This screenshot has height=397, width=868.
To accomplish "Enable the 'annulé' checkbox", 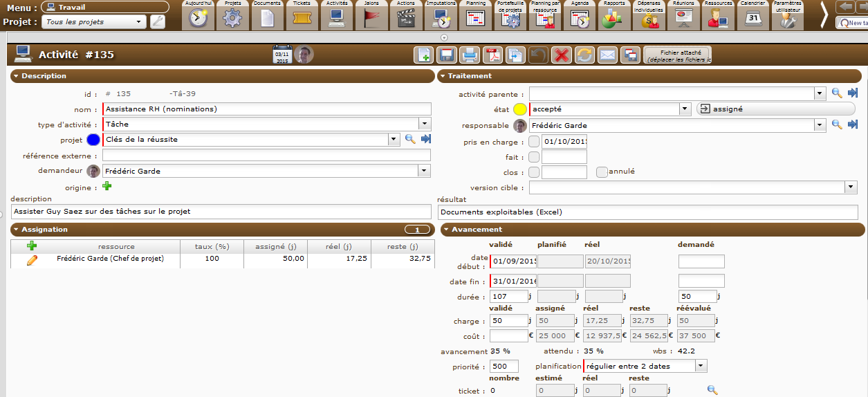I will pos(602,172).
